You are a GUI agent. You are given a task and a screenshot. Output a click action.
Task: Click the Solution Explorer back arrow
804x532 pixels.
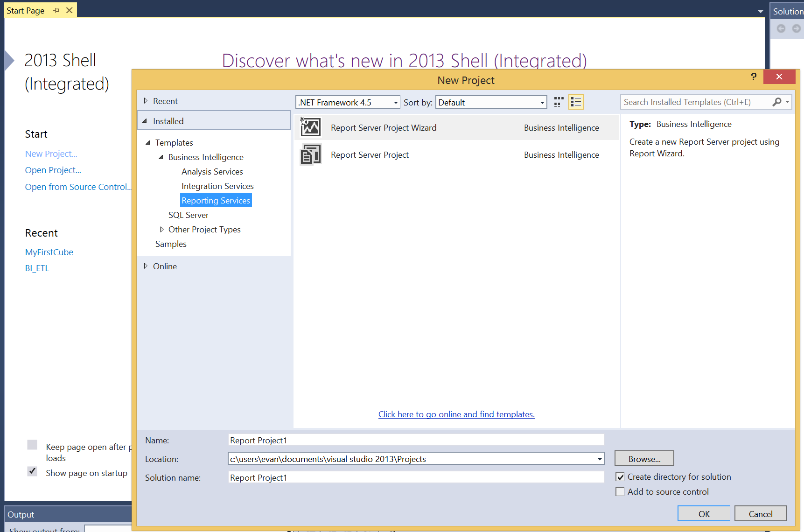tap(781, 28)
